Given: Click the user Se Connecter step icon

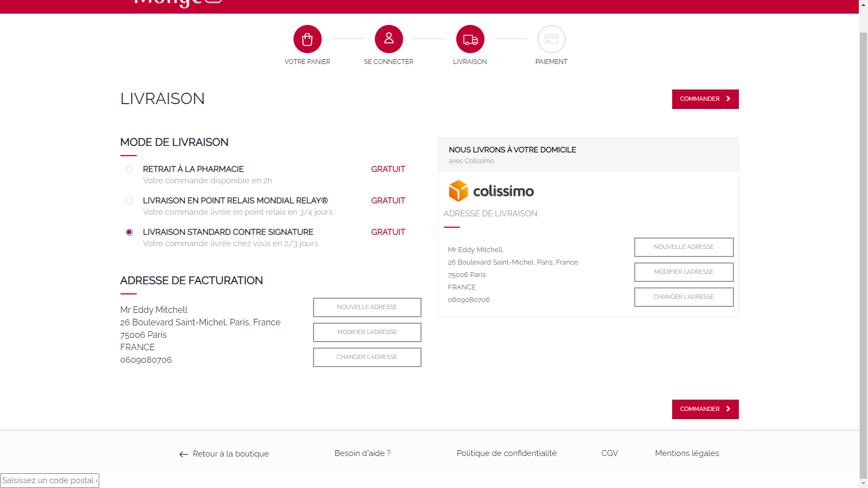Looking at the screenshot, I should (388, 39).
